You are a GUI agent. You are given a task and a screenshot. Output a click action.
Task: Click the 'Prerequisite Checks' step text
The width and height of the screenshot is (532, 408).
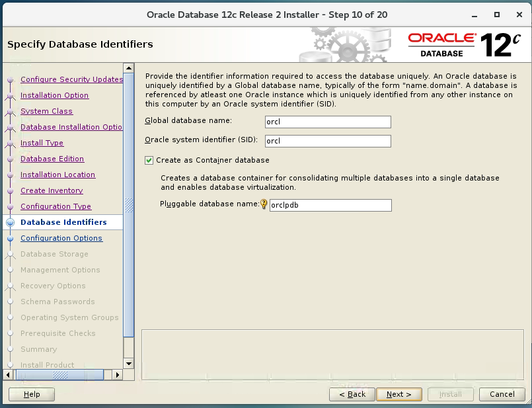click(x=58, y=333)
